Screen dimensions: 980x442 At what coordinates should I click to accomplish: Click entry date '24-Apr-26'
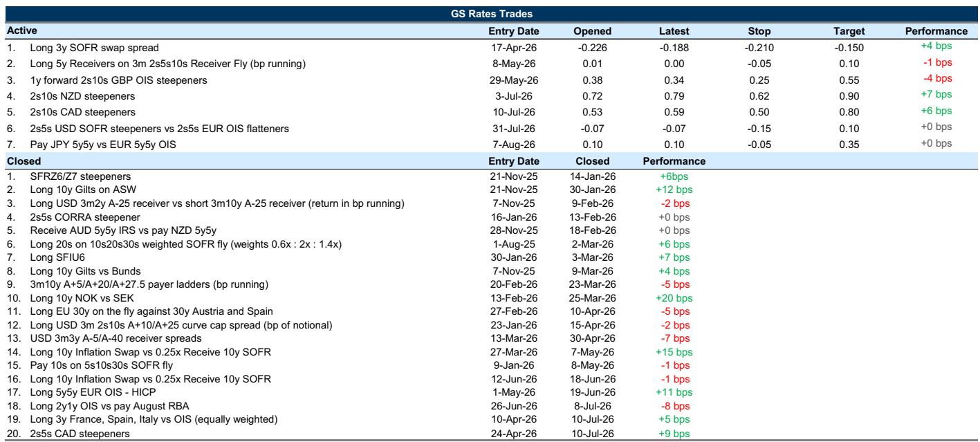[514, 433]
